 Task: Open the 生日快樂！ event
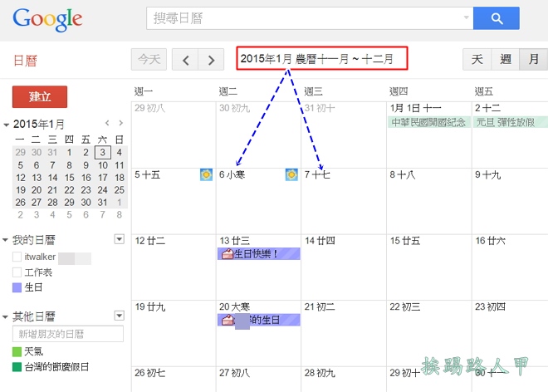[x=258, y=253]
